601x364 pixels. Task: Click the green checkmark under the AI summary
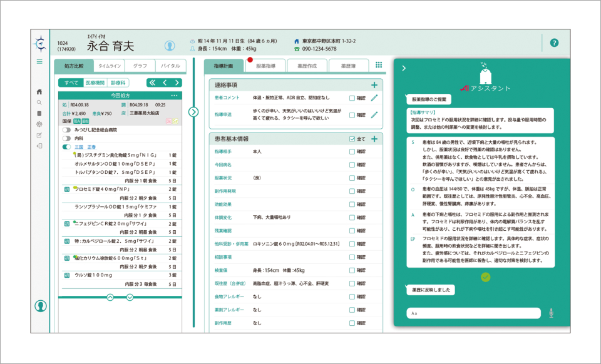click(x=486, y=276)
